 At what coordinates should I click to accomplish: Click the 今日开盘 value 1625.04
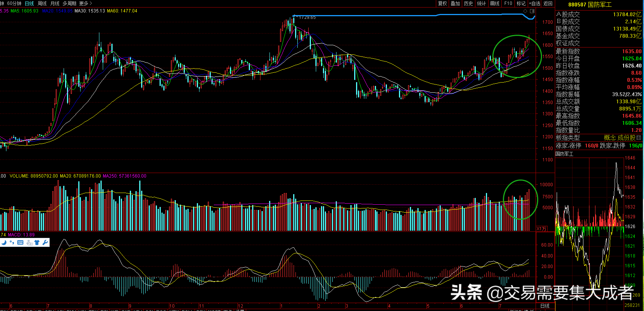(x=632, y=59)
